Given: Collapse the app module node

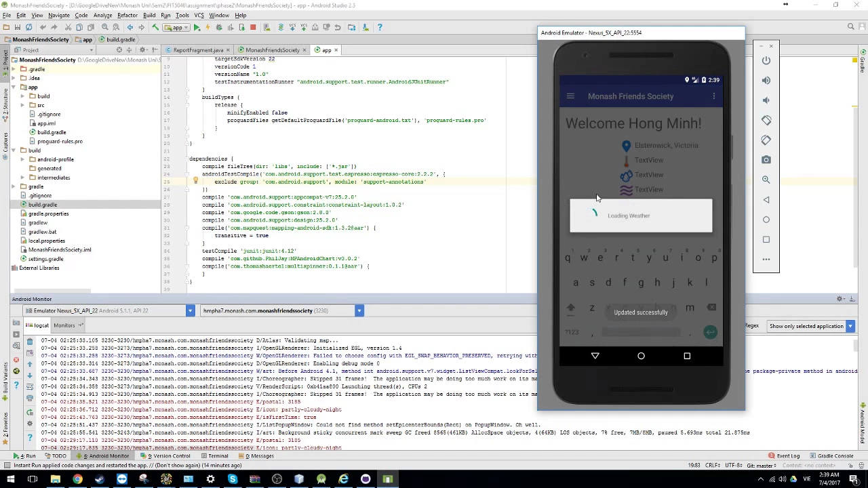Looking at the screenshot, I should click(x=14, y=87).
